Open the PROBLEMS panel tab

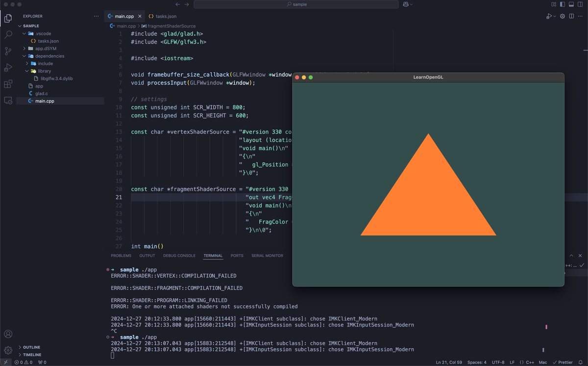coord(121,256)
